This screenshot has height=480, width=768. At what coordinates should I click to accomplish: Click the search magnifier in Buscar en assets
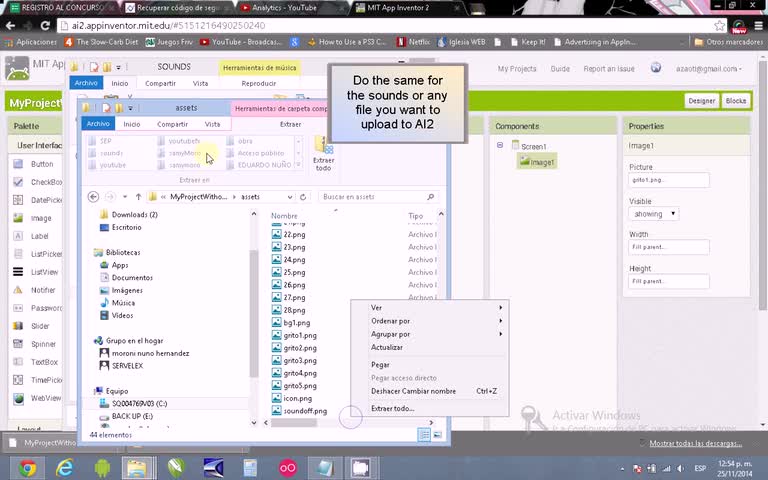coord(431,197)
